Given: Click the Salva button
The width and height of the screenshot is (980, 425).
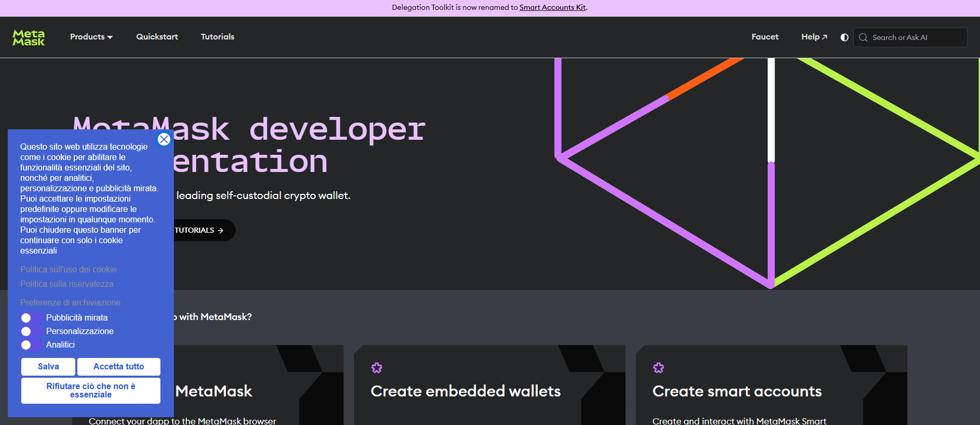Looking at the screenshot, I should [48, 367].
